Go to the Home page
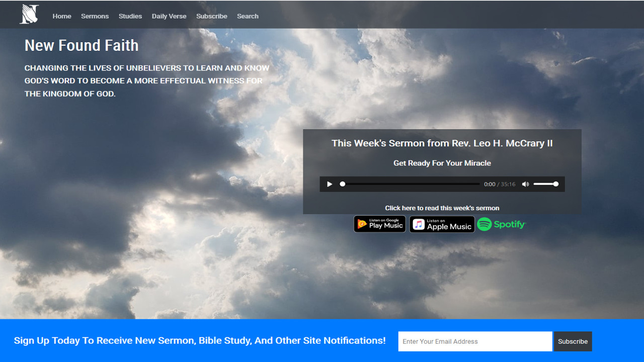This screenshot has width=644, height=362. 62,16
